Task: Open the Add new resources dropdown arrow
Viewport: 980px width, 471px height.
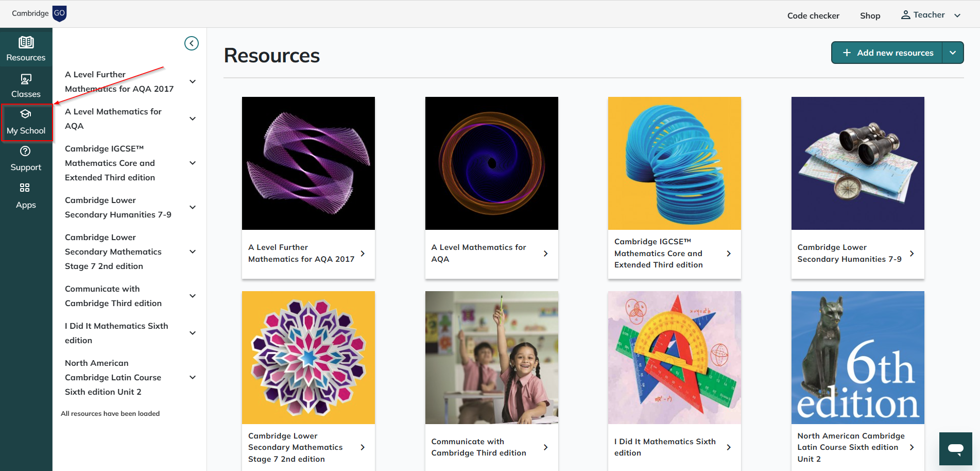Action: click(x=953, y=53)
